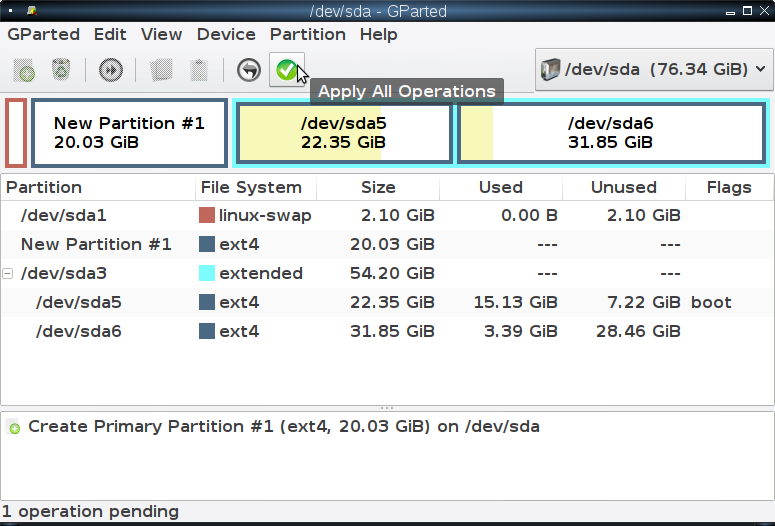Open the GParted menu
Screen dimensions: 775x526
pyautogui.click(x=43, y=35)
